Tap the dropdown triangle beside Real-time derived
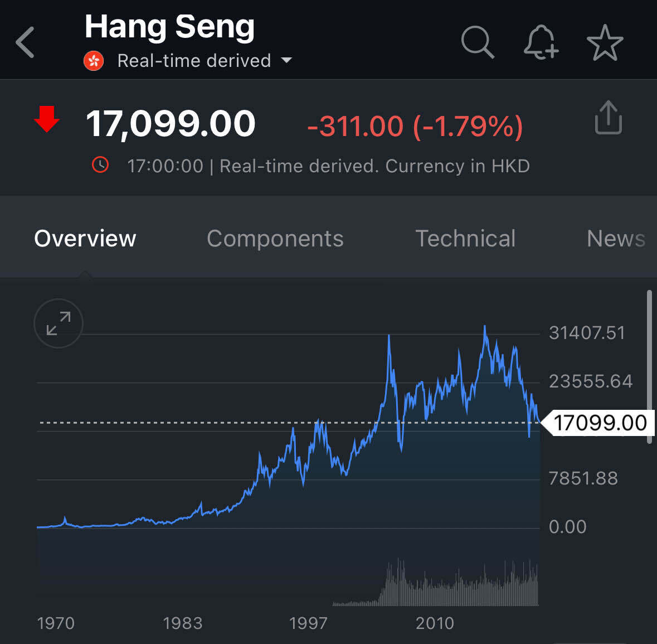 pyautogui.click(x=286, y=60)
